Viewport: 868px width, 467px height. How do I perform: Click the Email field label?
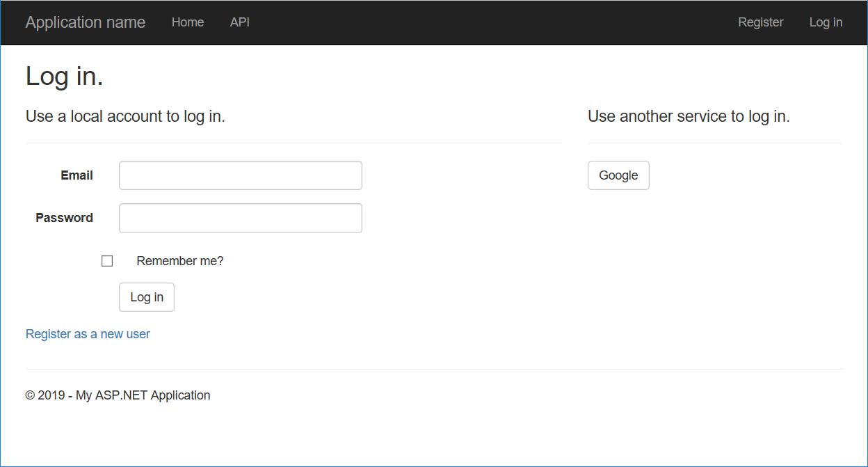tap(77, 175)
